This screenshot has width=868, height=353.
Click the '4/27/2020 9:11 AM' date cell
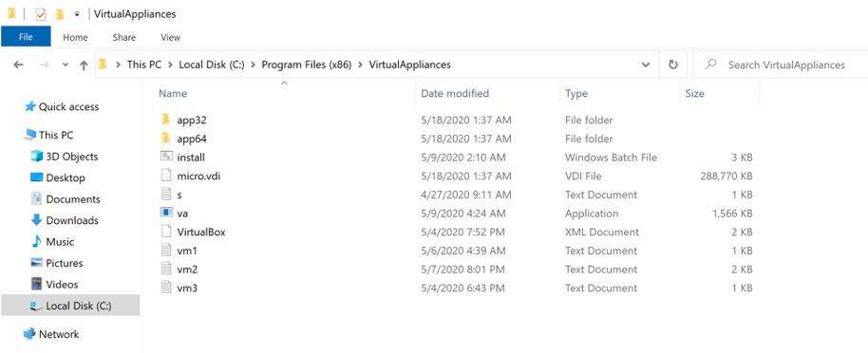point(466,195)
